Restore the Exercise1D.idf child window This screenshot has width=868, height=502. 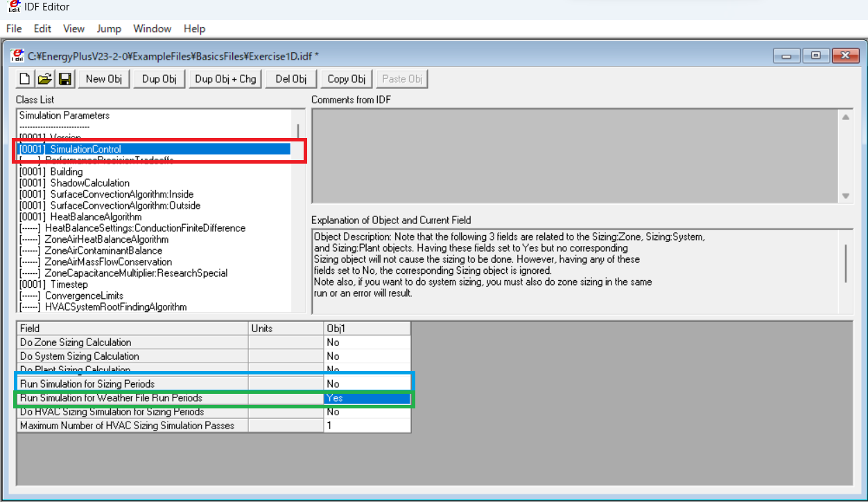click(817, 56)
